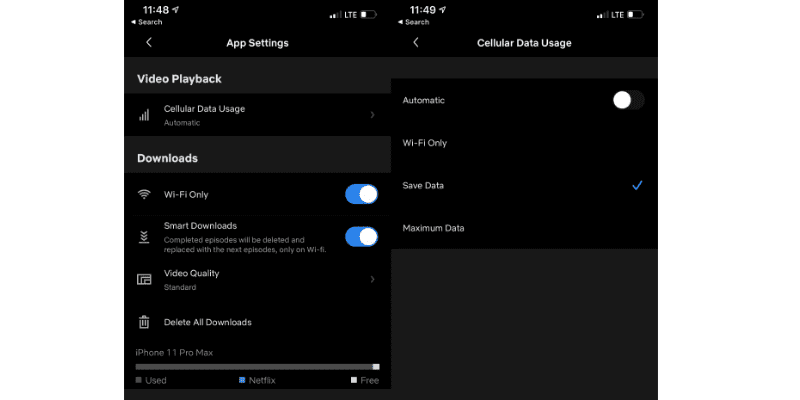The image size is (800, 400).
Task: Return to Search from the App Settings screen
Action: tap(146, 22)
